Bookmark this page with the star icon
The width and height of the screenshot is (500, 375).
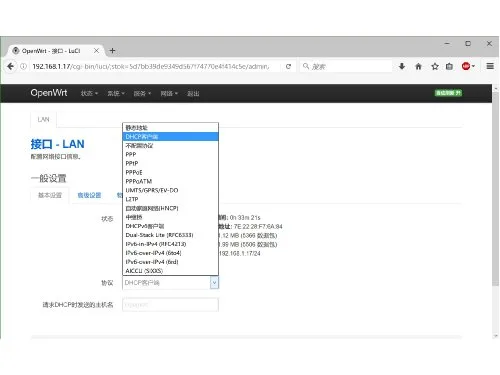point(435,66)
